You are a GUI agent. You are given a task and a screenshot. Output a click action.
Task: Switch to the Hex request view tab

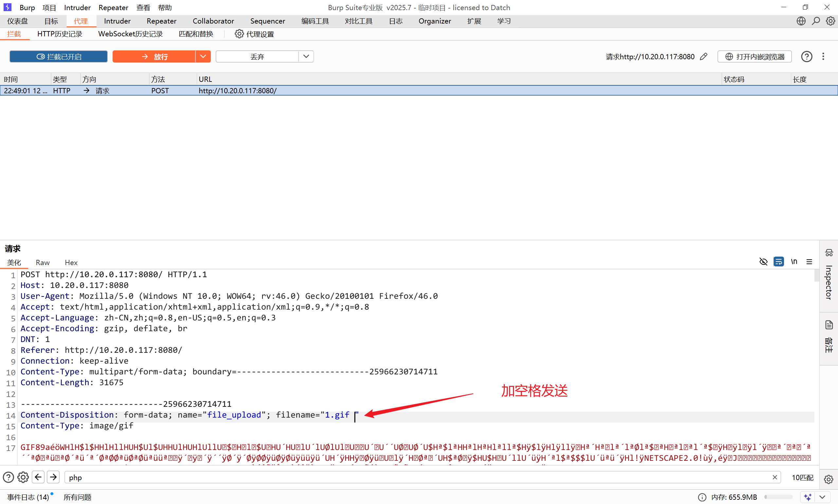(x=71, y=262)
